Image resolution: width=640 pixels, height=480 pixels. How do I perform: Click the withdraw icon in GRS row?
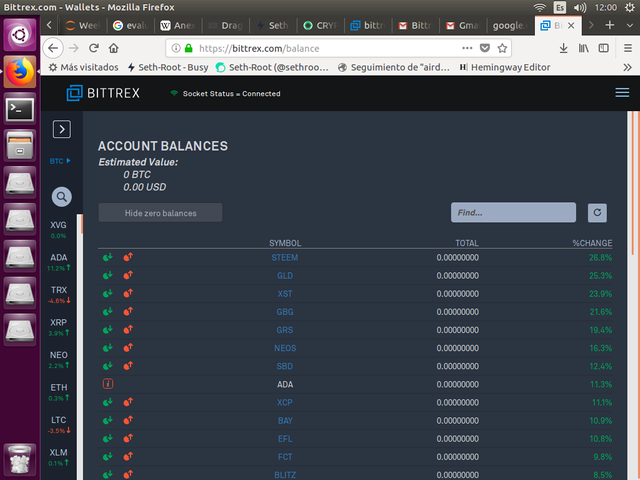[x=128, y=330]
